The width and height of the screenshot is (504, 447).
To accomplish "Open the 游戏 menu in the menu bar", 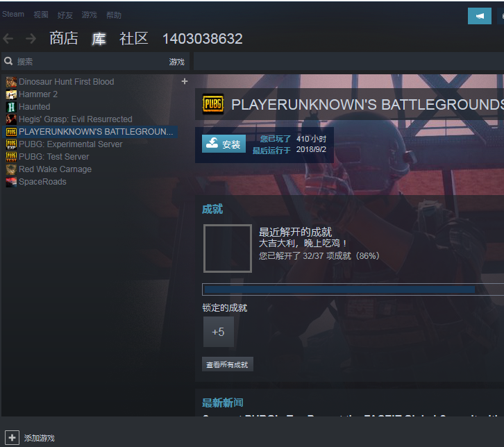I will pyautogui.click(x=89, y=15).
